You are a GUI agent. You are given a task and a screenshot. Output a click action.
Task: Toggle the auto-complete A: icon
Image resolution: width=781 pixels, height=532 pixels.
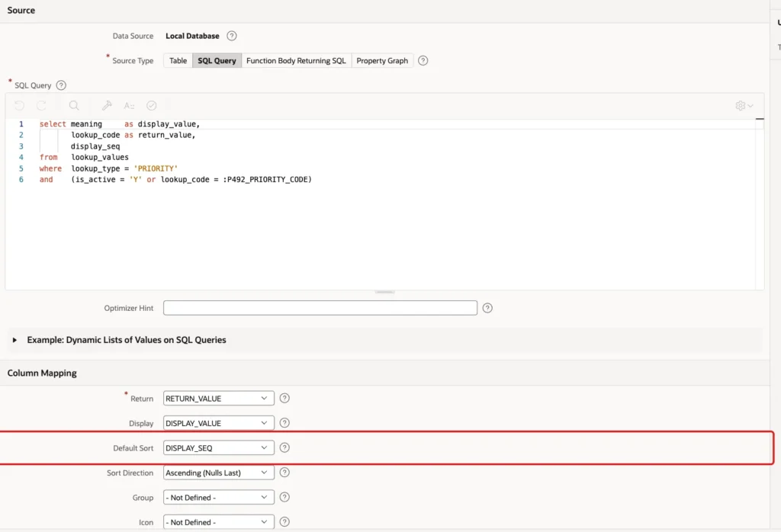(129, 105)
